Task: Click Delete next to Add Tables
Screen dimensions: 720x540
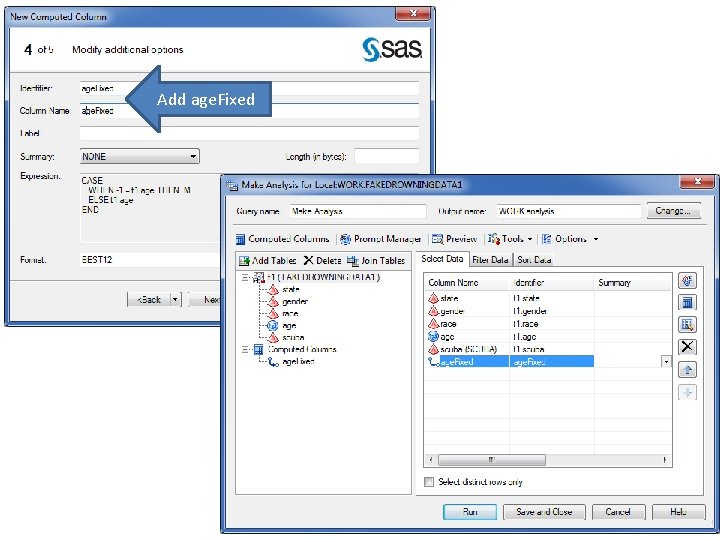Action: [322, 261]
